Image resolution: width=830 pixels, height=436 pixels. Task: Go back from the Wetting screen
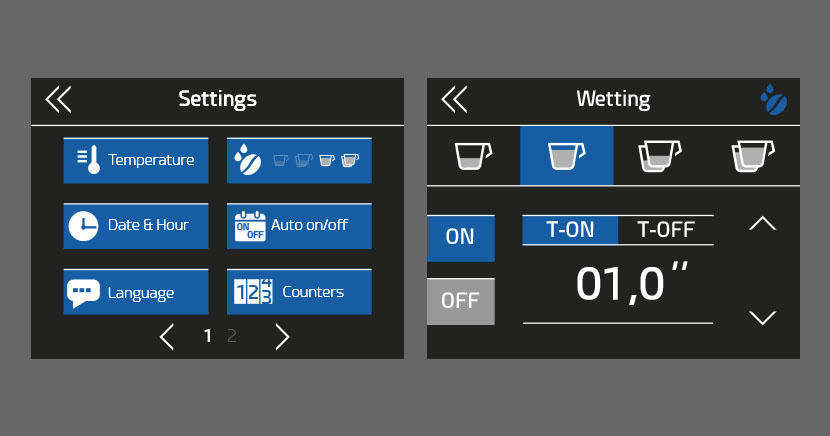(454, 99)
